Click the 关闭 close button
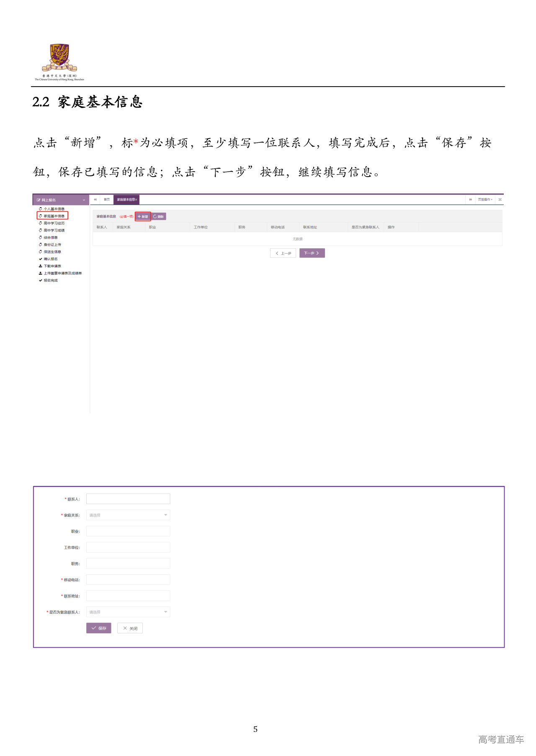The image size is (536, 756). coord(130,628)
